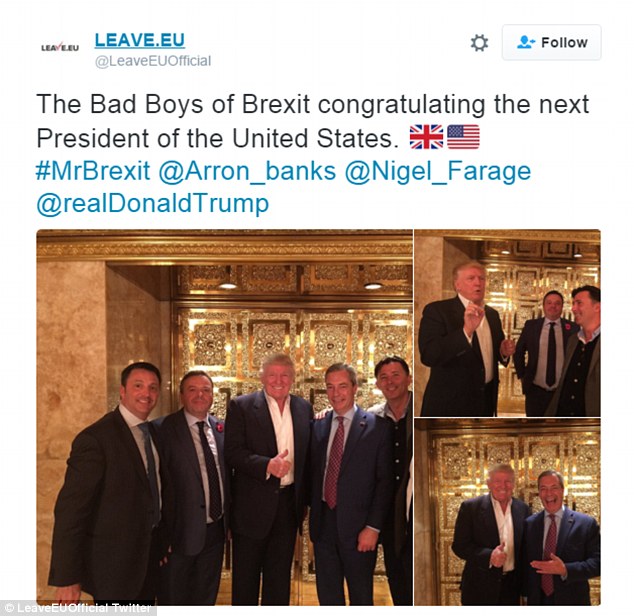Select the 'President of the United States' text
This screenshot has height=616, width=634.
coord(215,138)
